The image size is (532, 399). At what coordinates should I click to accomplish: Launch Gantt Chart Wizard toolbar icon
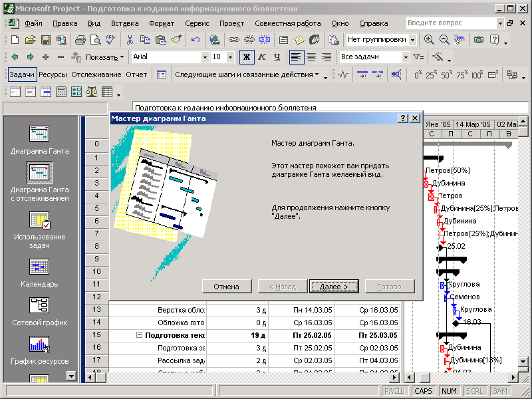click(438, 57)
